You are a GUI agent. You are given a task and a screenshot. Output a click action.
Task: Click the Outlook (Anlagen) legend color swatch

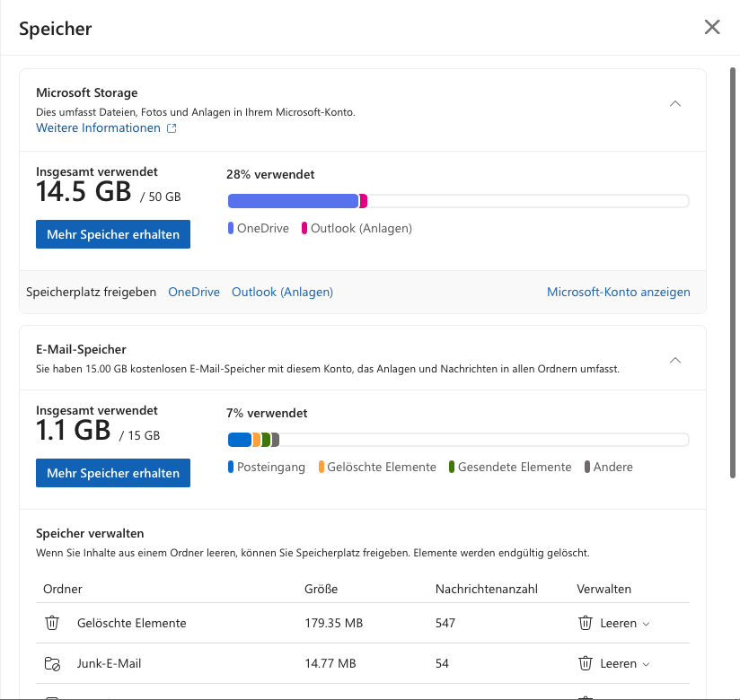304,228
